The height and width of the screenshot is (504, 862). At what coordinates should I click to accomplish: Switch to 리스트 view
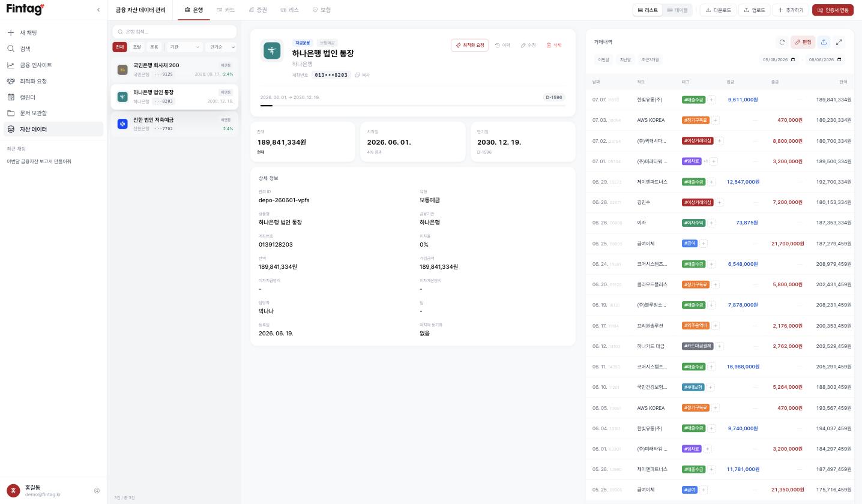pyautogui.click(x=648, y=10)
